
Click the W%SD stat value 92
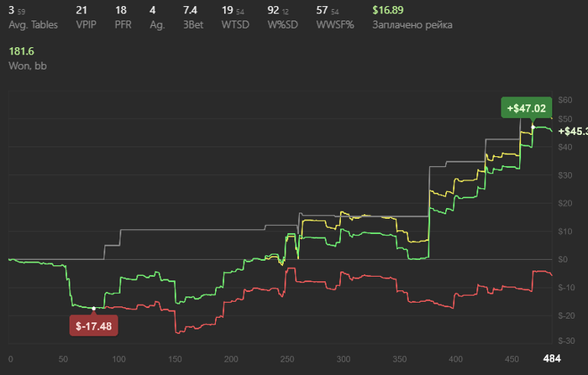click(273, 10)
